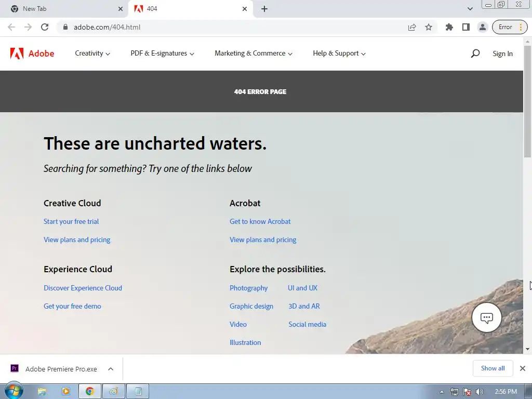
Task: Bookmark this page with the star icon
Action: (x=429, y=27)
